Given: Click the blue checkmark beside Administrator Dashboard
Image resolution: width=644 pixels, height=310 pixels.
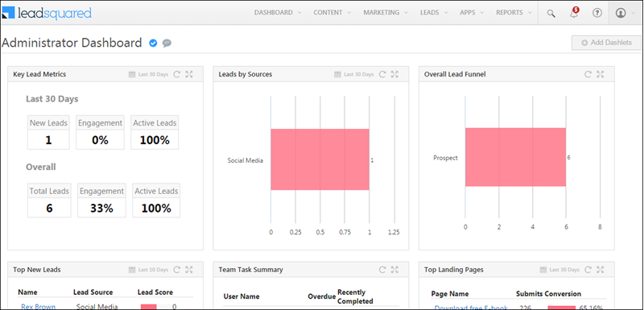Looking at the screenshot, I should pos(153,43).
